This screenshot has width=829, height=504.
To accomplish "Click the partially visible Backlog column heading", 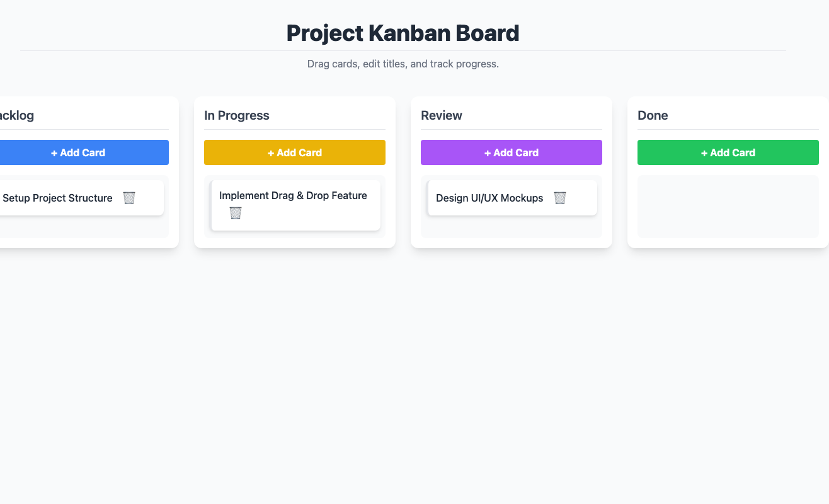I will (16, 115).
